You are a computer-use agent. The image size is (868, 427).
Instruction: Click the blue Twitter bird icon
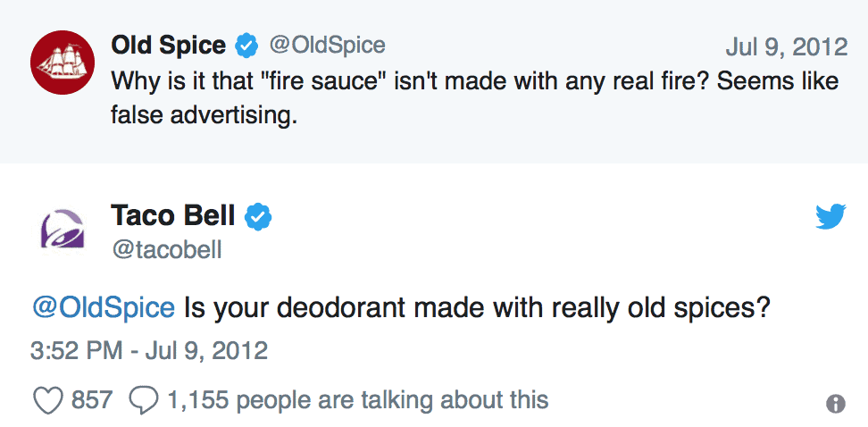[830, 216]
